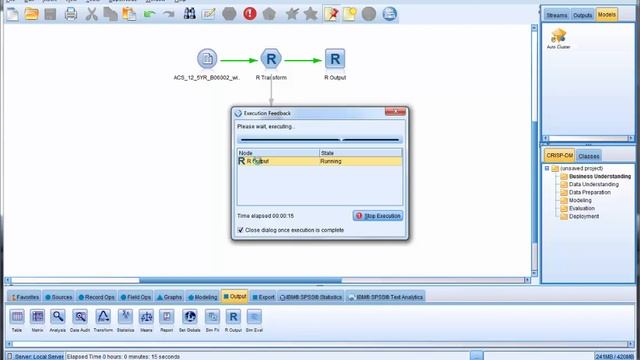Choose the Analysis node in palette
640x360 pixels.
[x=58, y=317]
